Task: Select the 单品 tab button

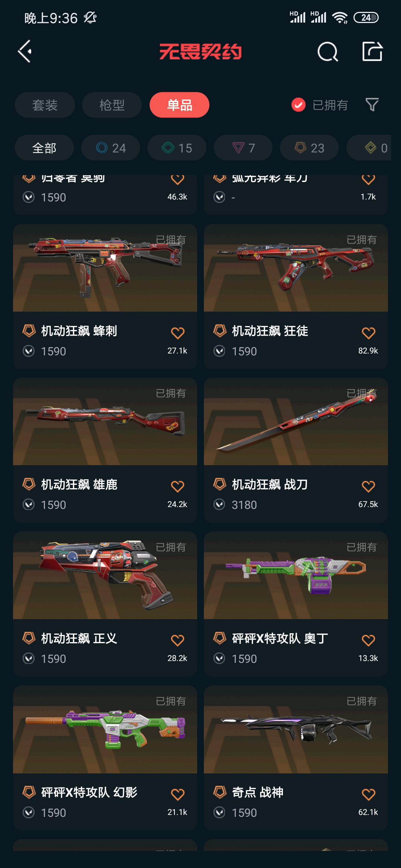Action: click(179, 105)
